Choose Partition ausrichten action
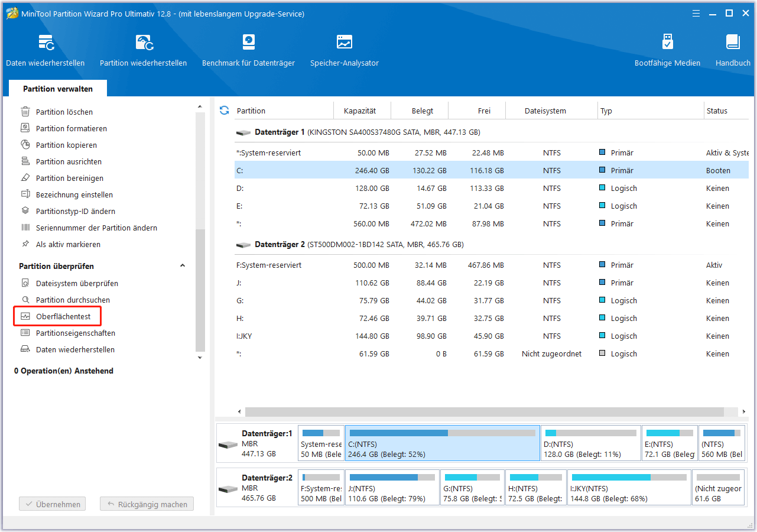The image size is (757, 532). point(69,161)
